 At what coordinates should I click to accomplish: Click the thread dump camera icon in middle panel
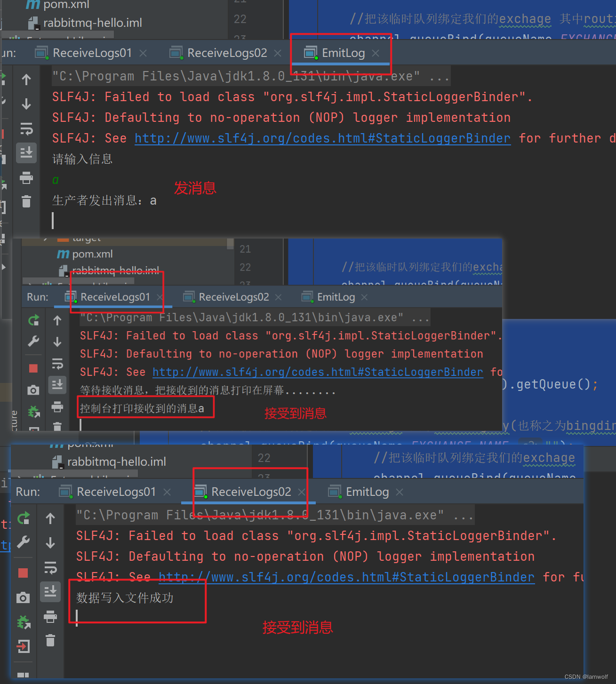pyautogui.click(x=33, y=390)
